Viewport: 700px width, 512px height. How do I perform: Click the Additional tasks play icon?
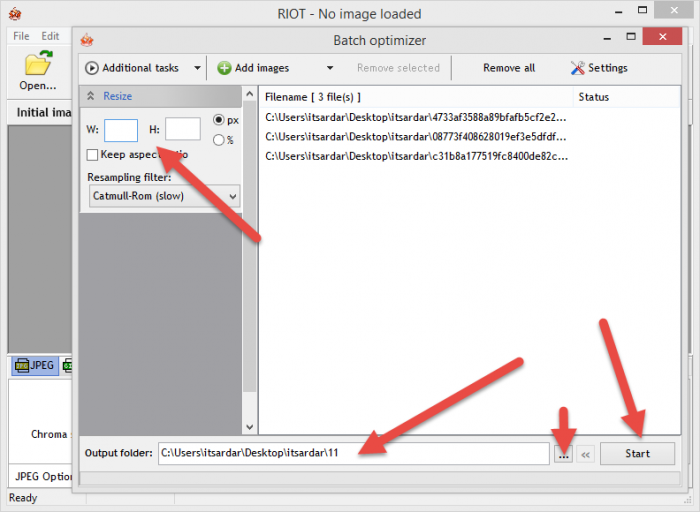point(92,68)
